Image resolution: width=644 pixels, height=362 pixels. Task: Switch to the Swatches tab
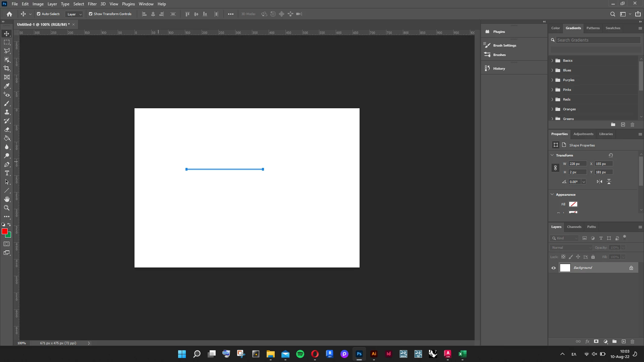coord(612,28)
